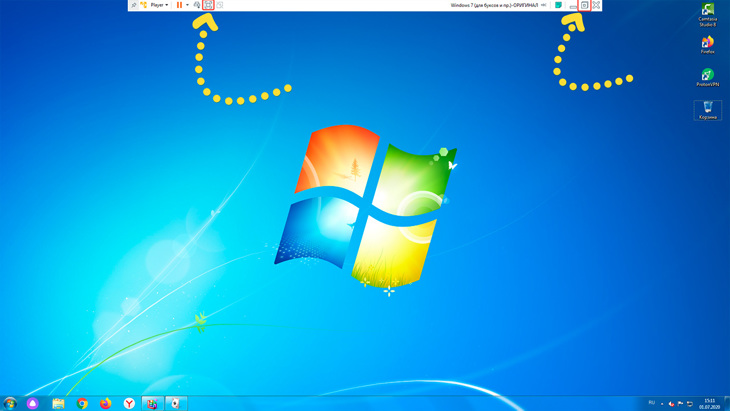
Task: Collapse the device icons with the double arrow
Action: (544, 5)
